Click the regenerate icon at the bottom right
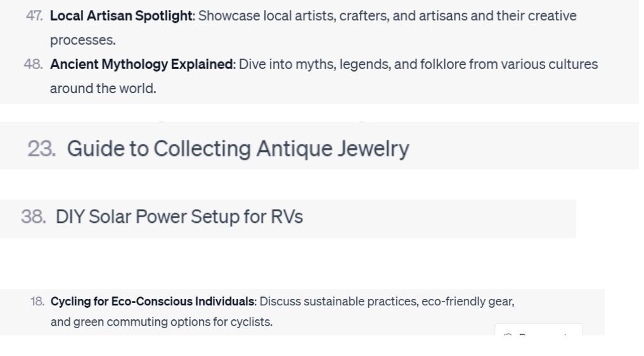Viewport: 644px width, 356px height. click(507, 333)
